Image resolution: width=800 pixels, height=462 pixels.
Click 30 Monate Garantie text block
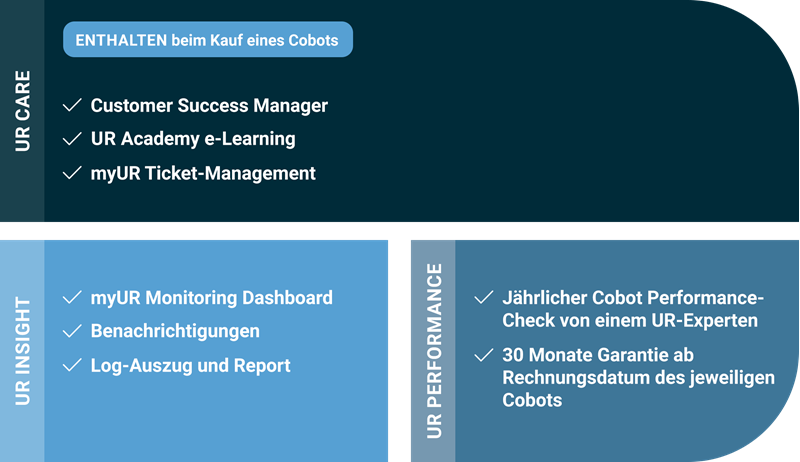[625, 377]
